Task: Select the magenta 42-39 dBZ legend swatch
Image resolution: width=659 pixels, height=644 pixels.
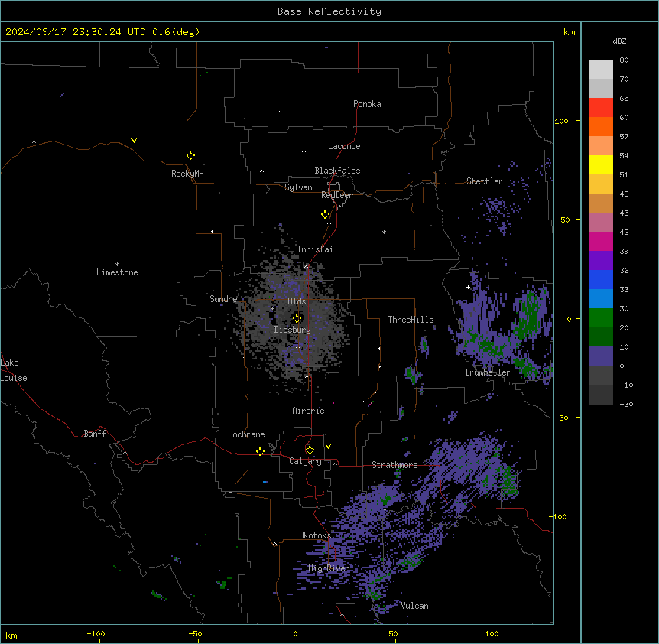Action: click(601, 241)
